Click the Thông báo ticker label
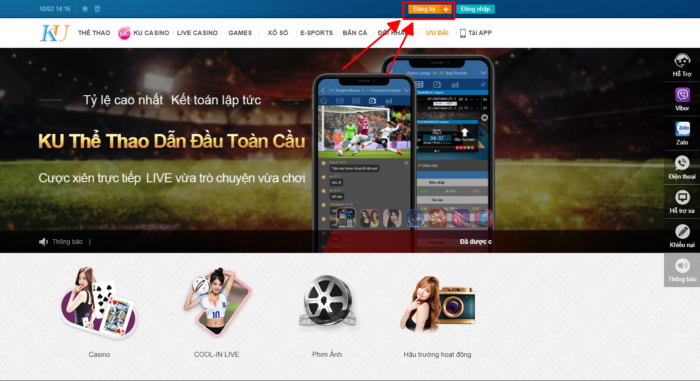Screen dimensions: 700x381 67,242
